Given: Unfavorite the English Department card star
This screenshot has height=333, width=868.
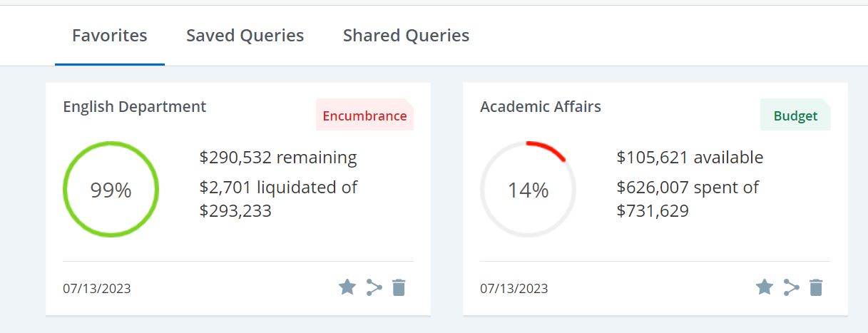Looking at the screenshot, I should pos(347,287).
